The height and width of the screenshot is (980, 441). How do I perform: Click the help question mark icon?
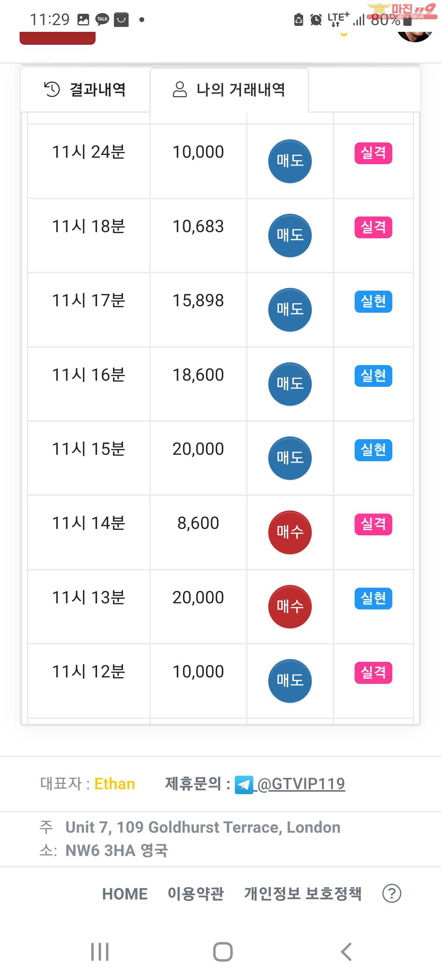(x=391, y=894)
